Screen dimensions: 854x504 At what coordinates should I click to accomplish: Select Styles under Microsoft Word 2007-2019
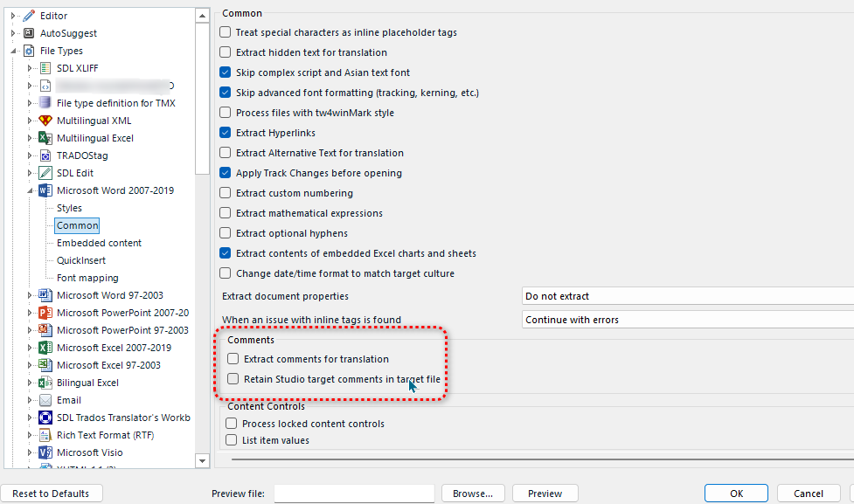(69, 208)
